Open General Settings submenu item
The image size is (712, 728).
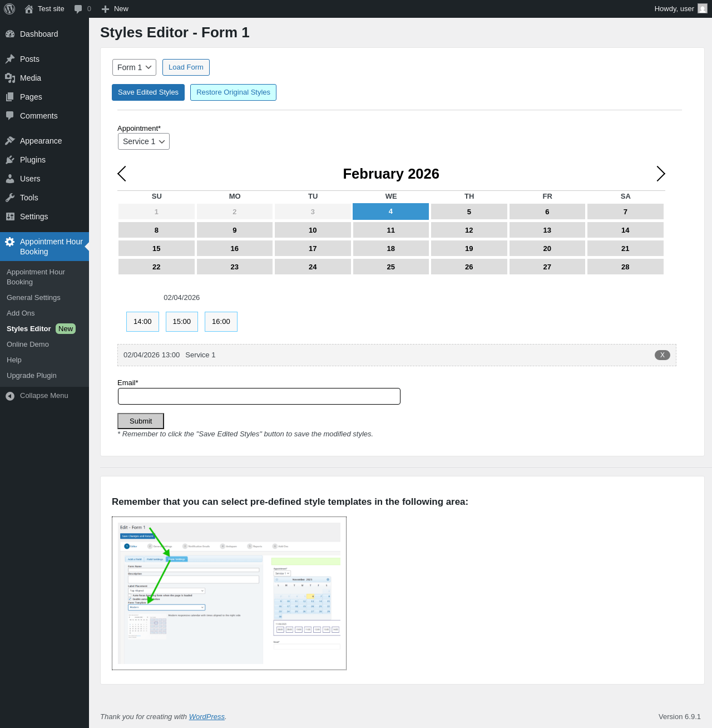coord(33,298)
